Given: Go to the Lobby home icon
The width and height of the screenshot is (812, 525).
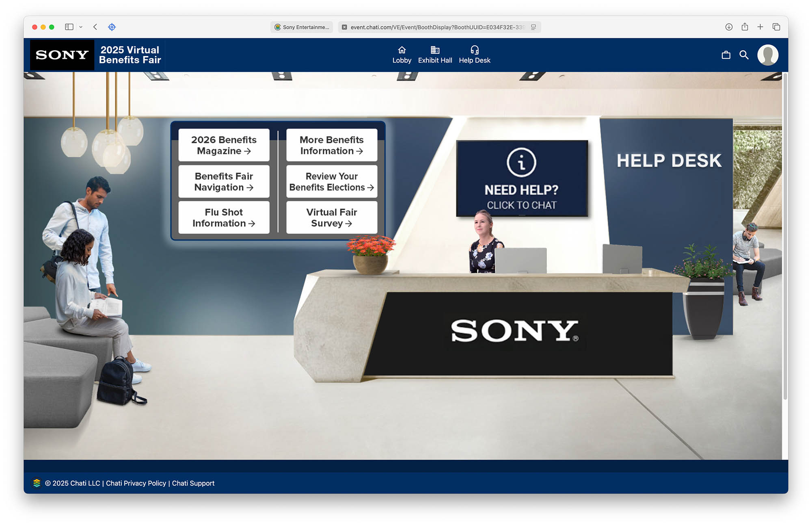Looking at the screenshot, I should pos(402,50).
